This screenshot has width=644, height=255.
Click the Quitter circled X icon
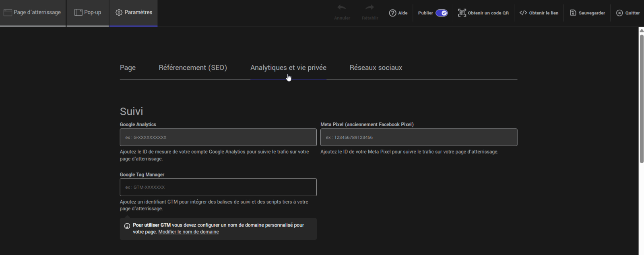tap(619, 13)
